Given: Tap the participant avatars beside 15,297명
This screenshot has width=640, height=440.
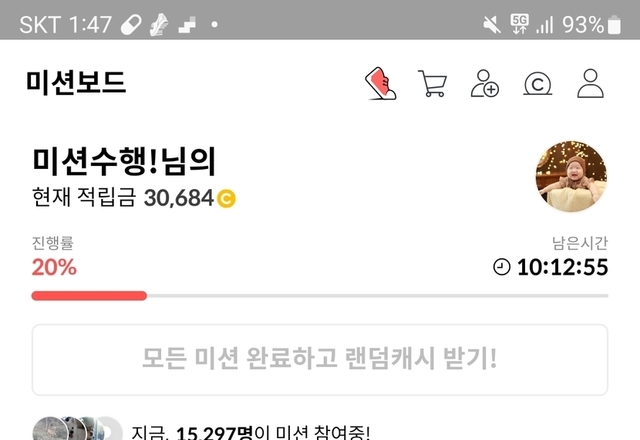Looking at the screenshot, I should coord(78,429).
